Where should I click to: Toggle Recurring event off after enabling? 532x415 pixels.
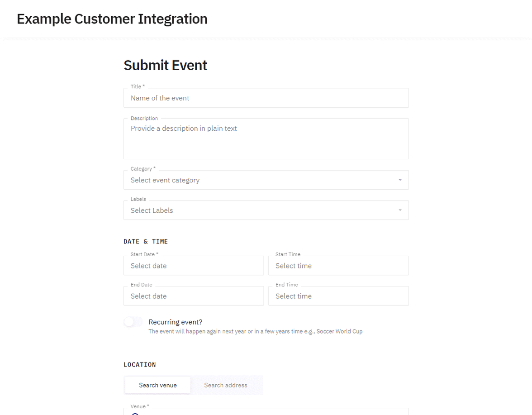click(x=133, y=322)
